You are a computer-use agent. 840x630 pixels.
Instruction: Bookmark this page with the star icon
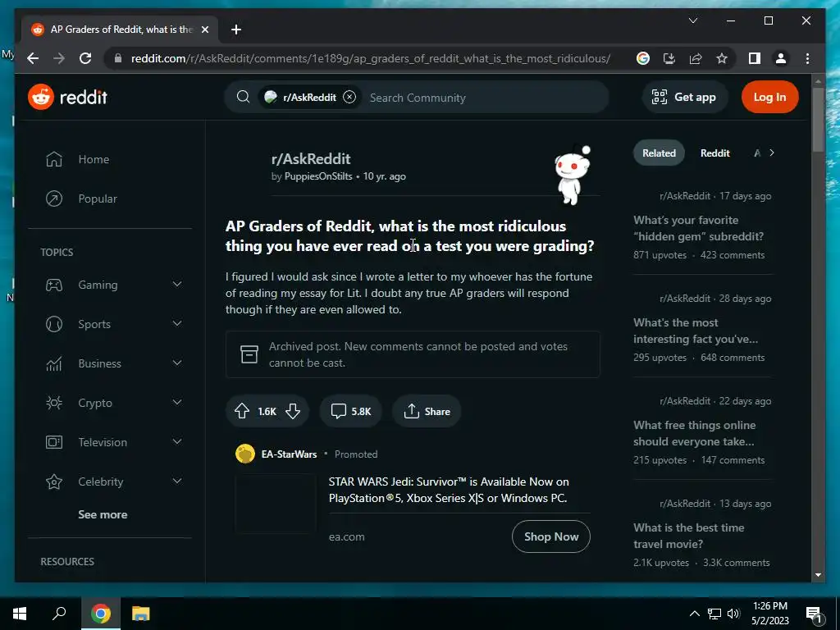point(722,58)
